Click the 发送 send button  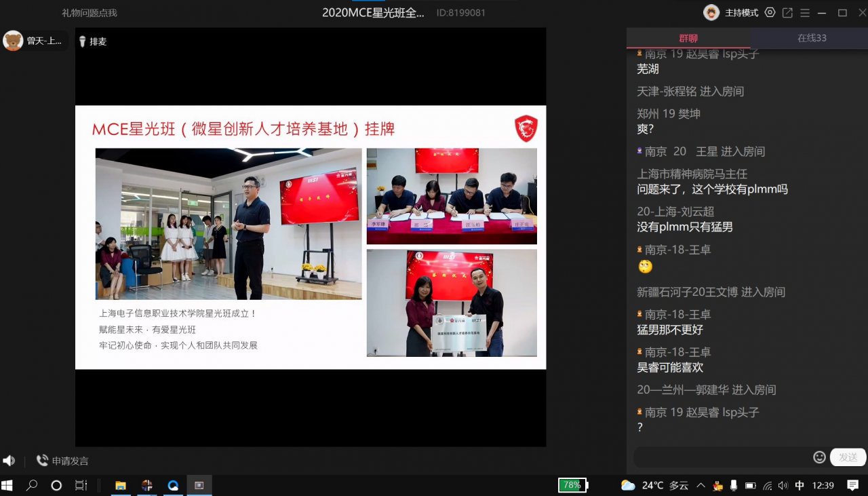(848, 457)
